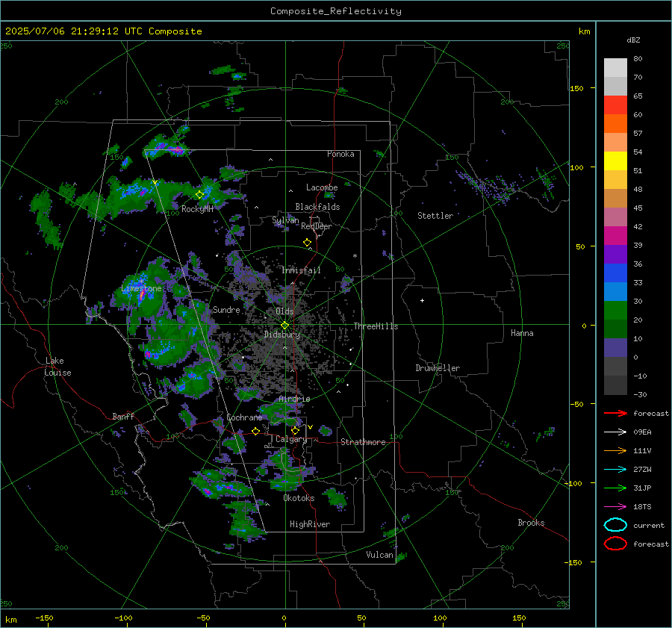Click the dBZ legend heading
Viewport: 672px width, 628px height.
633,40
